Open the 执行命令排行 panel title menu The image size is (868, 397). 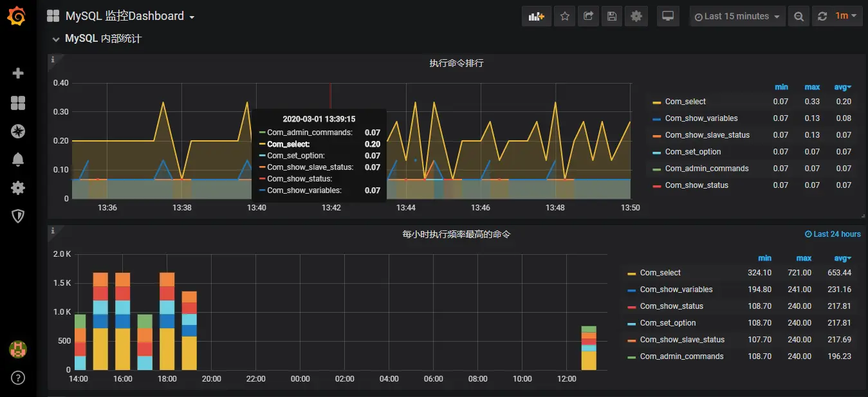tap(456, 63)
